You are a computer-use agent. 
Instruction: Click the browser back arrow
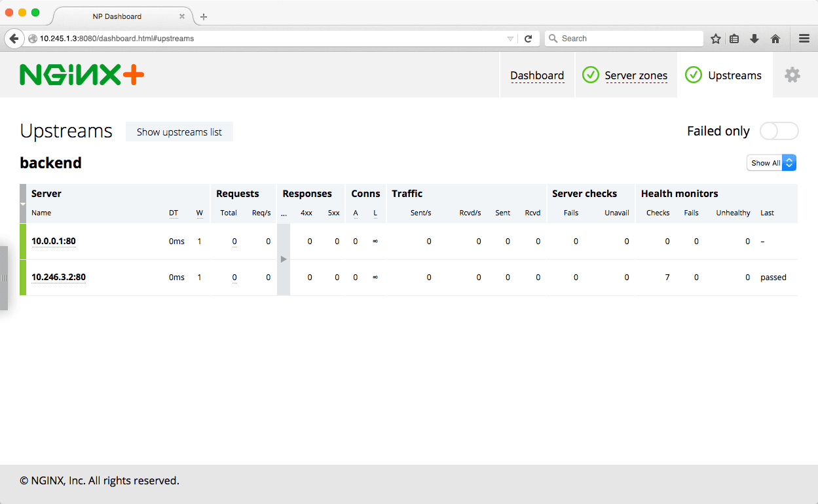14,38
